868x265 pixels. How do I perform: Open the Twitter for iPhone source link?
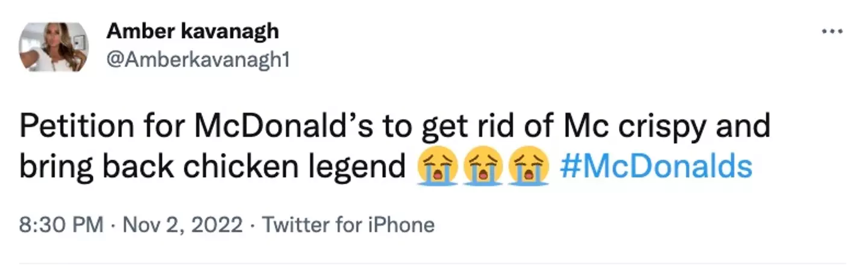point(349,225)
